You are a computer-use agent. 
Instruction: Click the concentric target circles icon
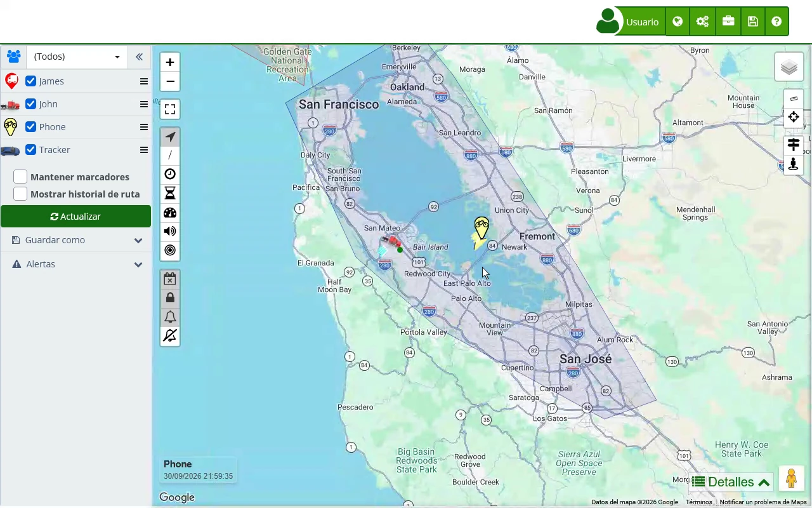point(170,250)
